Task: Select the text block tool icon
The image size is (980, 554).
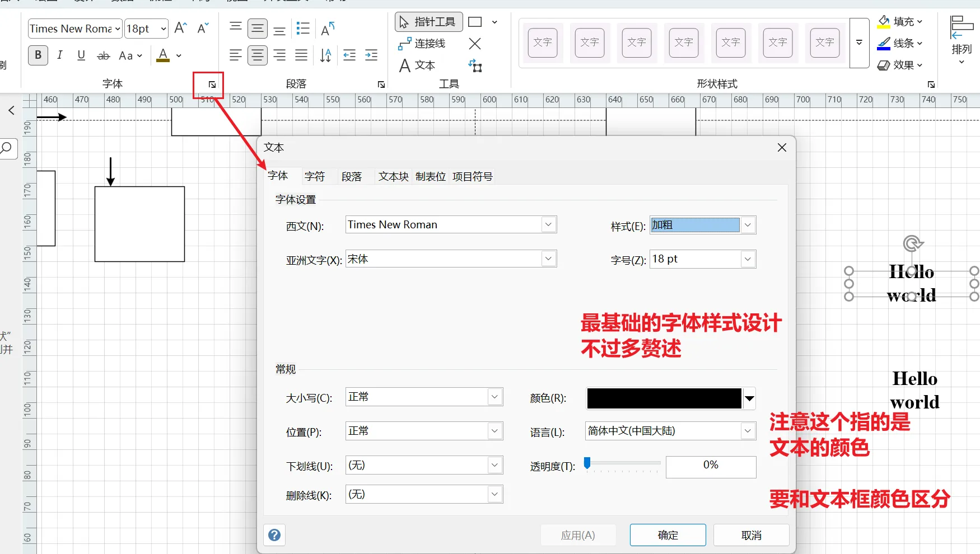Action: (x=475, y=65)
